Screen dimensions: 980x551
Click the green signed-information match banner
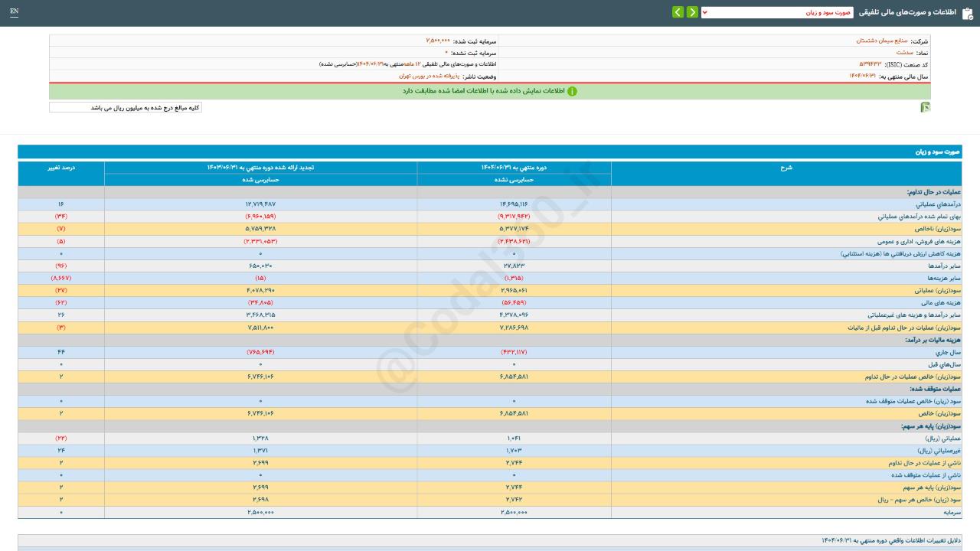490,91
